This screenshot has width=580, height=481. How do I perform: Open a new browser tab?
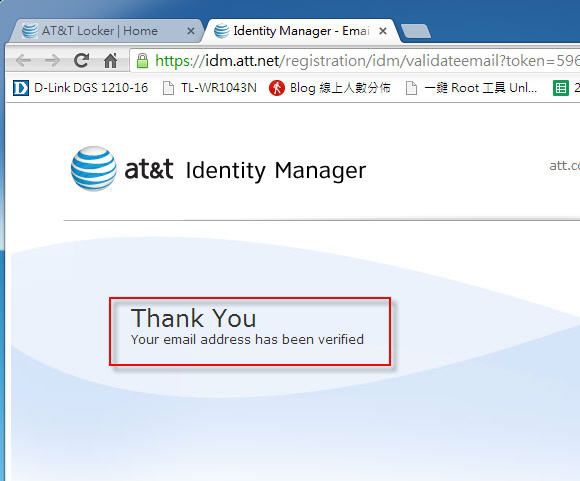[x=416, y=31]
